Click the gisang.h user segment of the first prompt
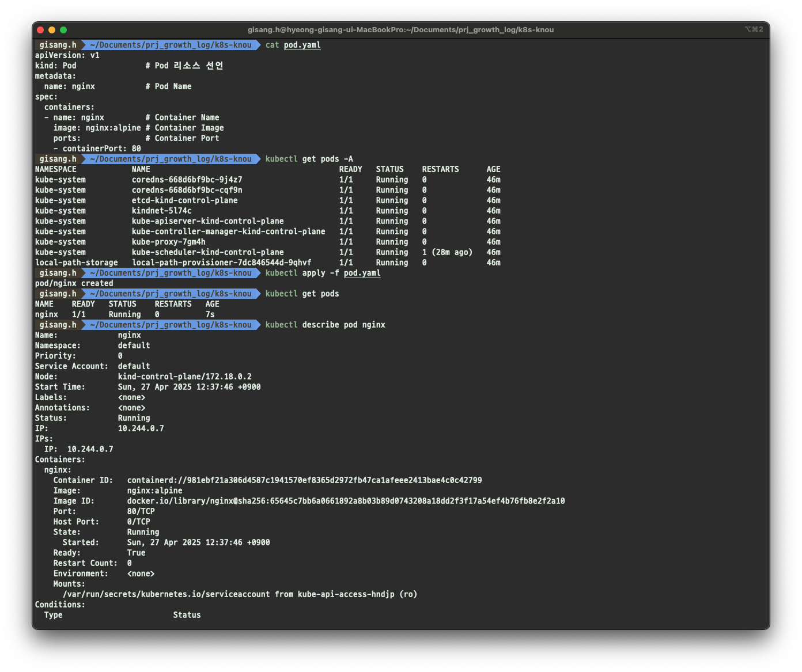The image size is (802, 672). pos(58,45)
